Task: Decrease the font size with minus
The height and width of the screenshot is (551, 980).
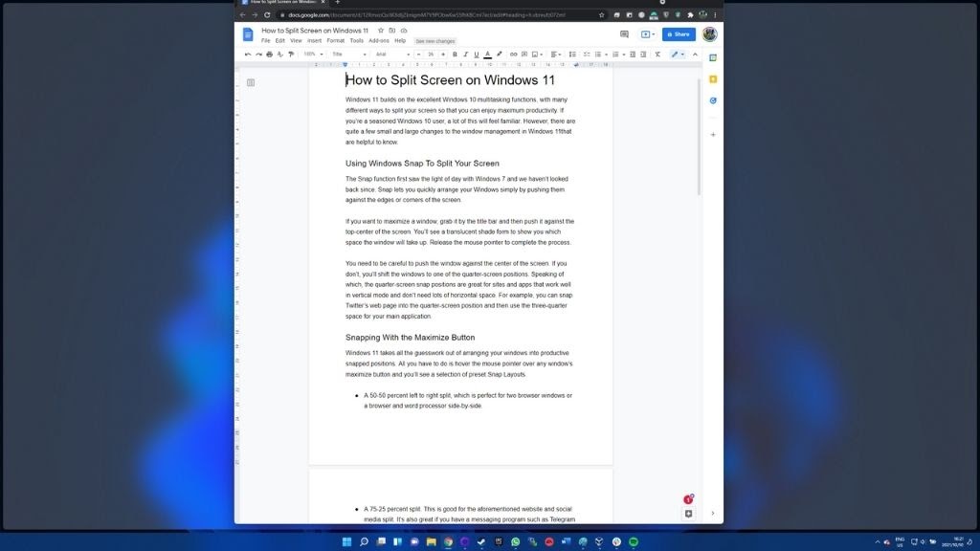Action: coord(419,55)
